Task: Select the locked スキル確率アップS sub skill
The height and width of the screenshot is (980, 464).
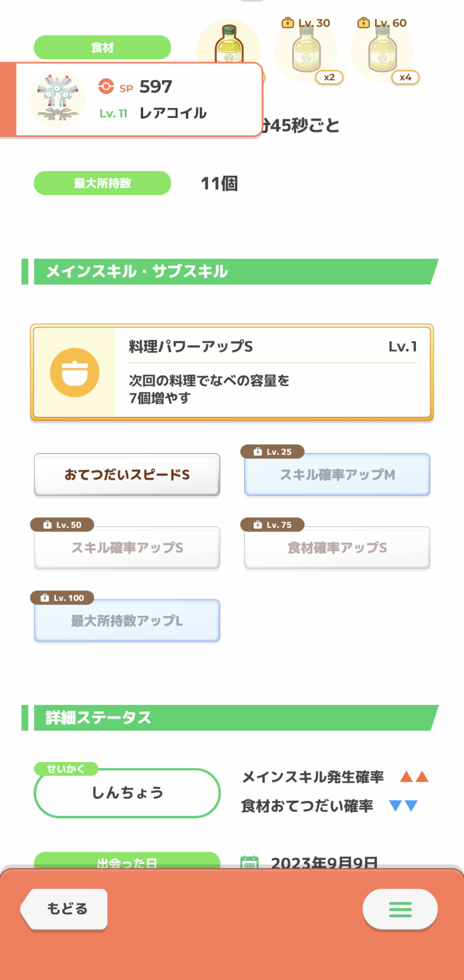Action: [127, 547]
